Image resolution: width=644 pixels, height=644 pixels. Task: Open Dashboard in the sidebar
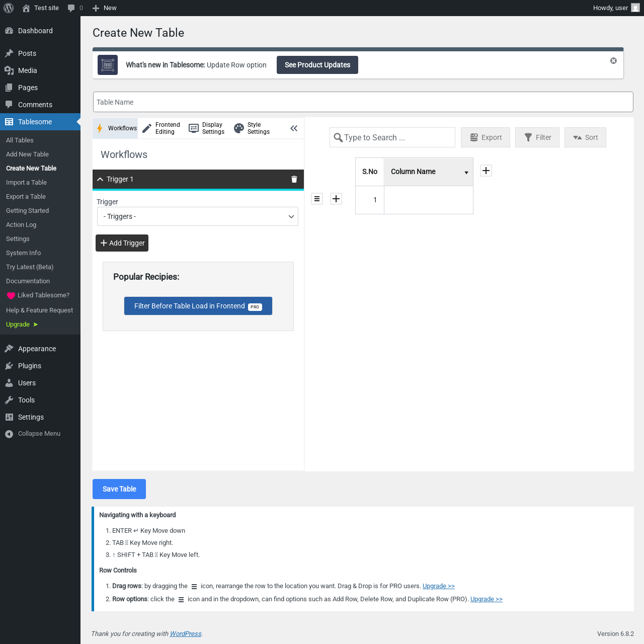click(x=40, y=31)
